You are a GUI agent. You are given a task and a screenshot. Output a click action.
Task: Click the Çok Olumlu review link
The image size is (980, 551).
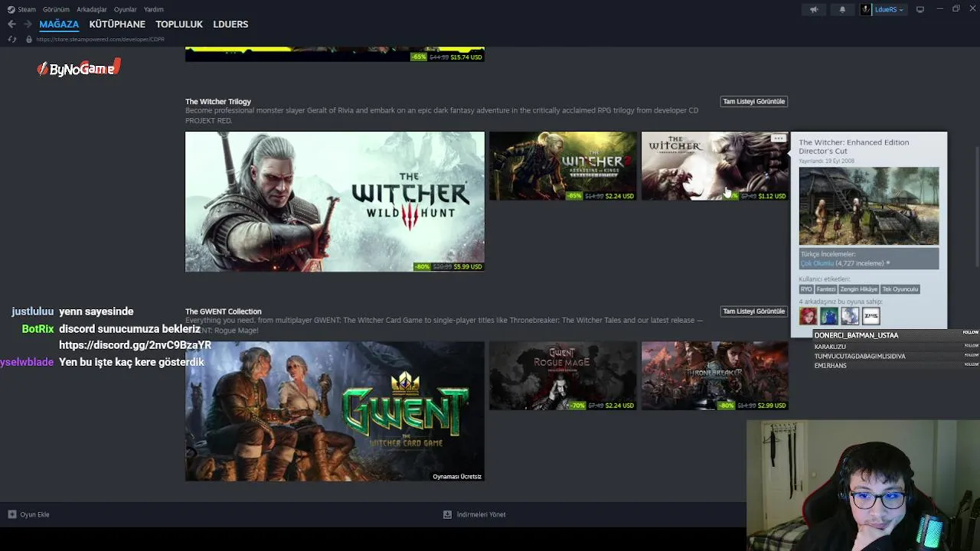(x=817, y=263)
